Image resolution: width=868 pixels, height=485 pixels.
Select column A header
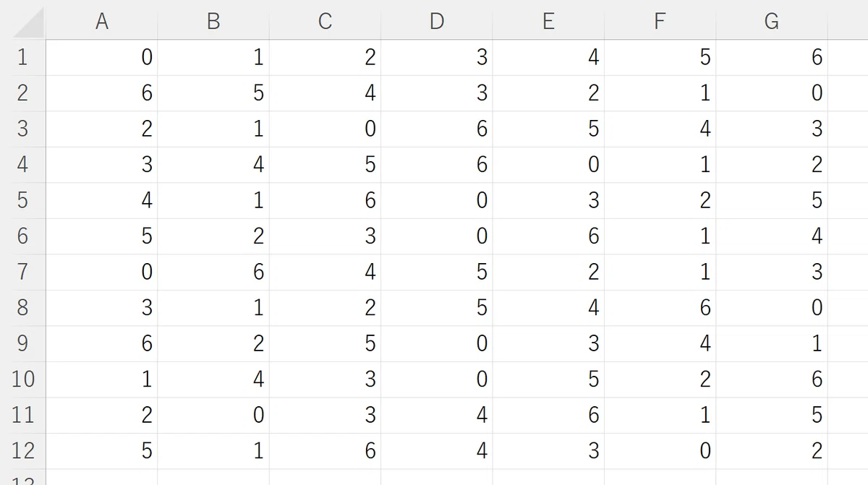pyautogui.click(x=102, y=20)
